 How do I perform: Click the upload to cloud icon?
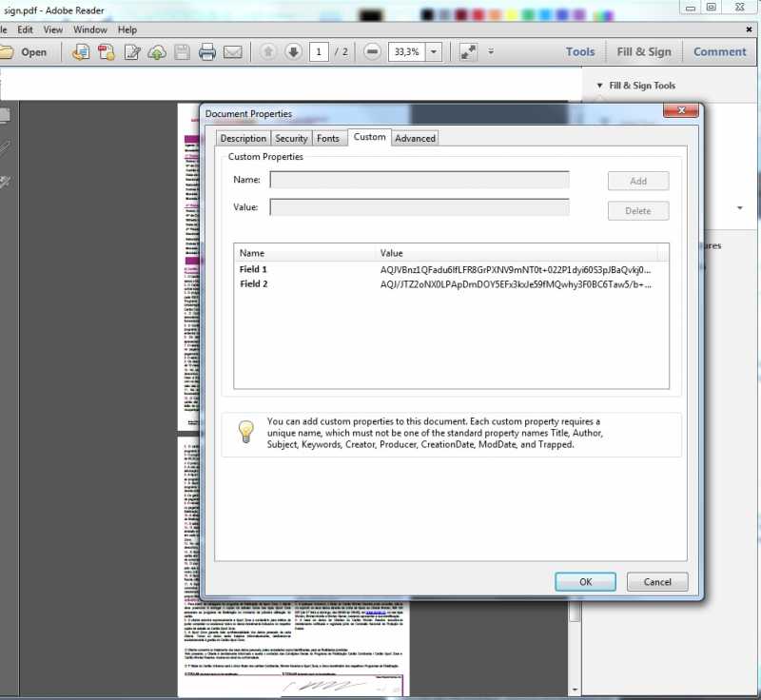[x=157, y=52]
